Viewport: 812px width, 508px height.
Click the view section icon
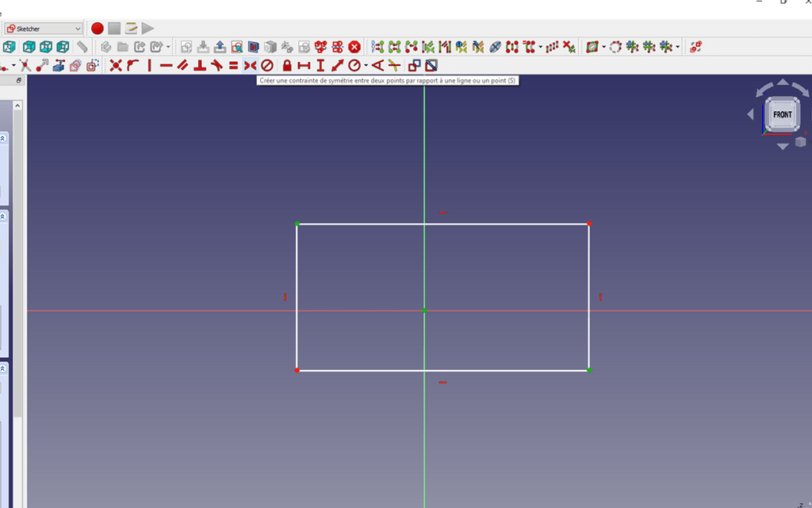[x=253, y=47]
